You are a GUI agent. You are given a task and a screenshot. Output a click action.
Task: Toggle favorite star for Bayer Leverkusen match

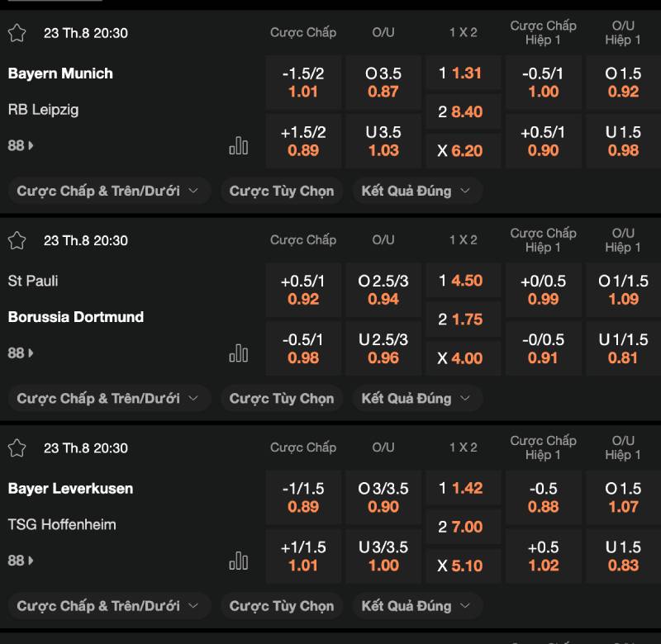tap(17, 447)
